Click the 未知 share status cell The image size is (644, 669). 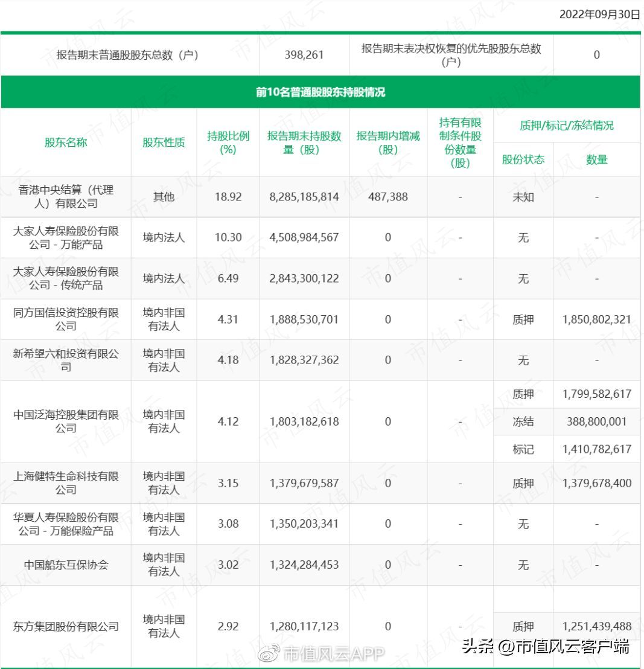[x=523, y=197]
